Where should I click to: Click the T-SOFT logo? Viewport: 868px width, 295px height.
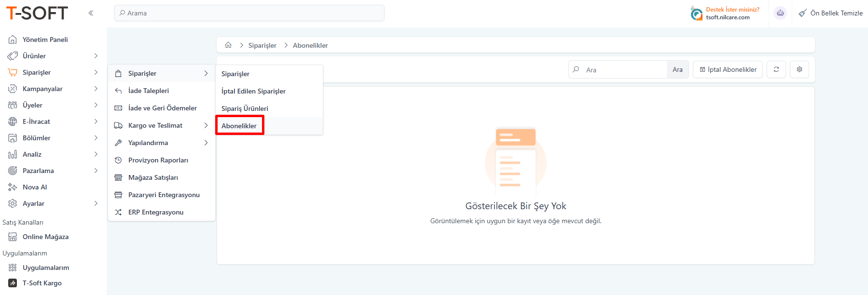[x=37, y=13]
